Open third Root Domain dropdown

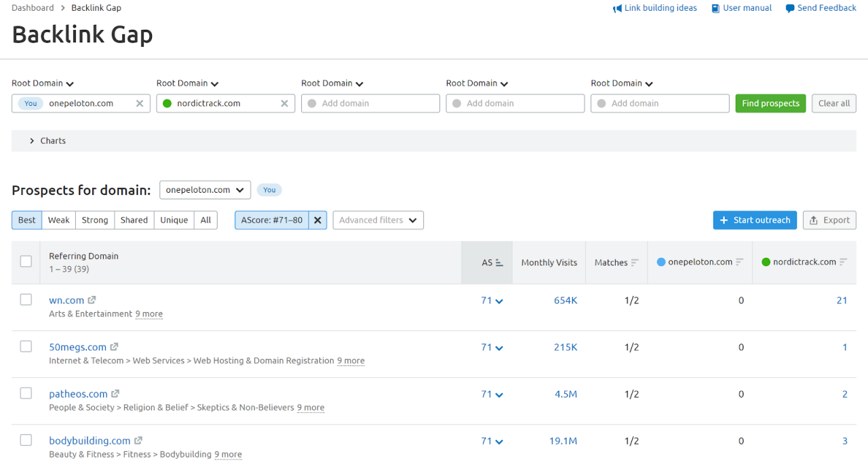click(x=332, y=83)
